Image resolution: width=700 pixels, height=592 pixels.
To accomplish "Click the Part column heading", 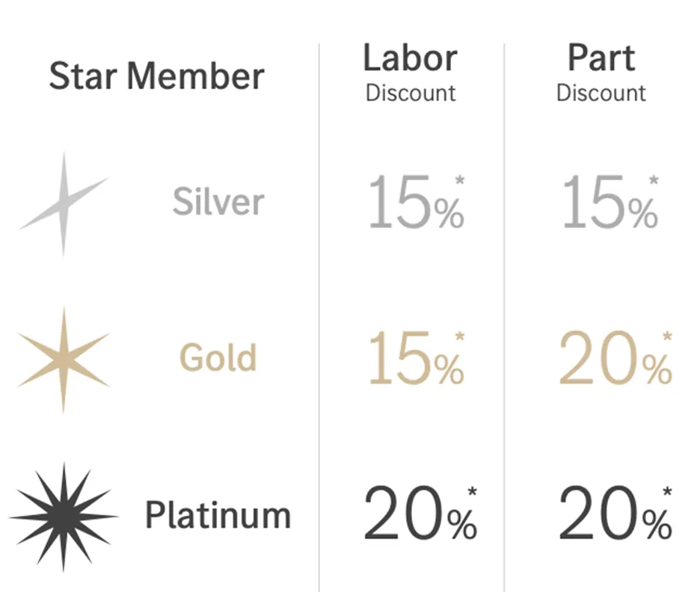I will click(x=601, y=58).
